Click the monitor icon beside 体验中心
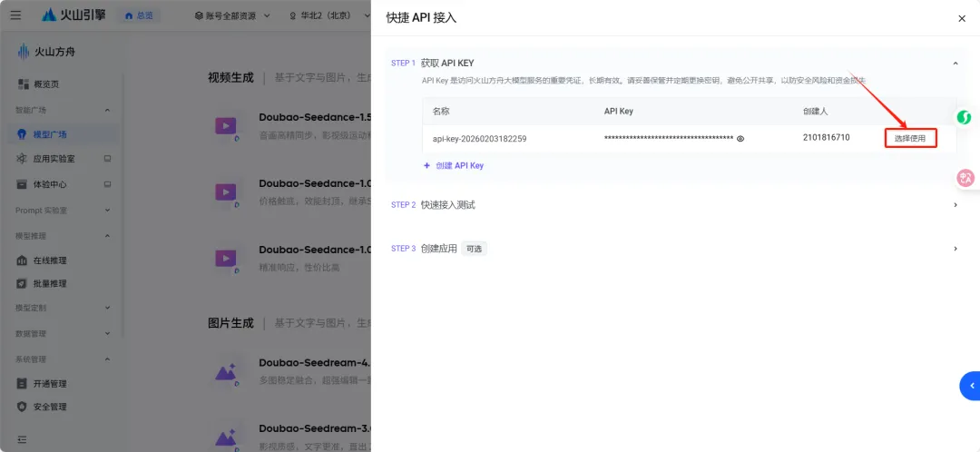 (107, 184)
